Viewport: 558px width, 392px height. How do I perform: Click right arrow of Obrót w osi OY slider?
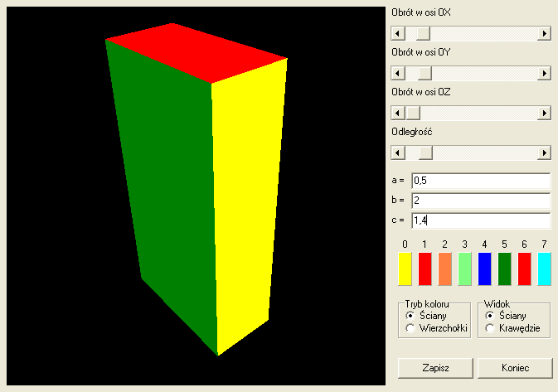point(545,73)
